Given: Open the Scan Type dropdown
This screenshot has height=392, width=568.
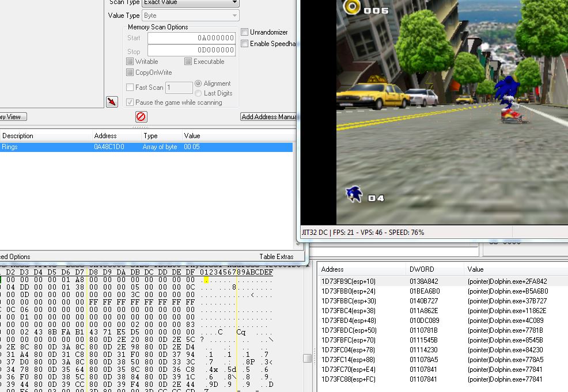Looking at the screenshot, I should 190,3.
